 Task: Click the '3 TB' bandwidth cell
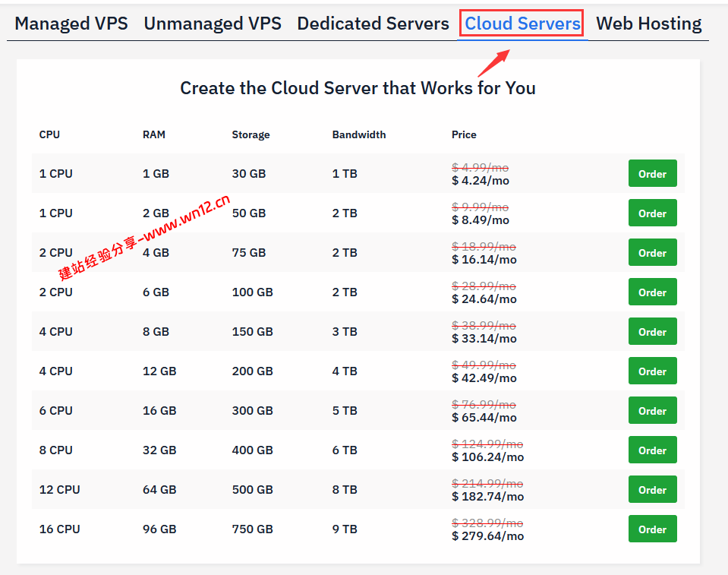pos(345,332)
